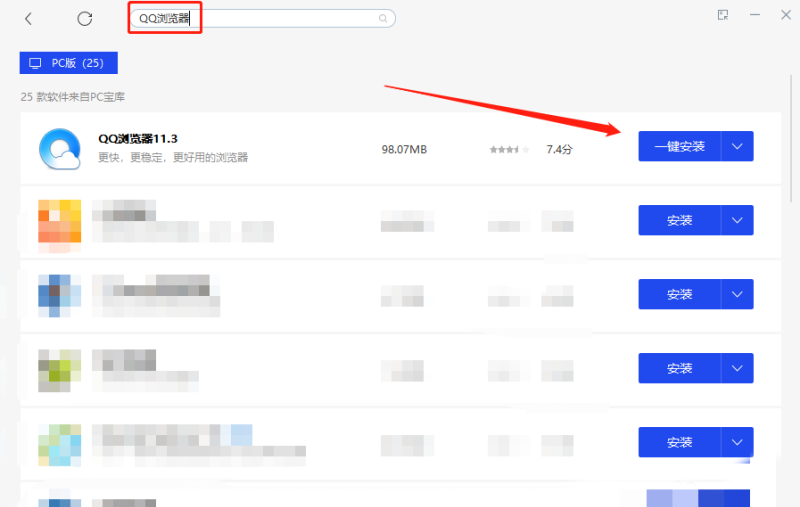Click the 98.07MB size text
The height and width of the screenshot is (507, 800).
tap(404, 149)
